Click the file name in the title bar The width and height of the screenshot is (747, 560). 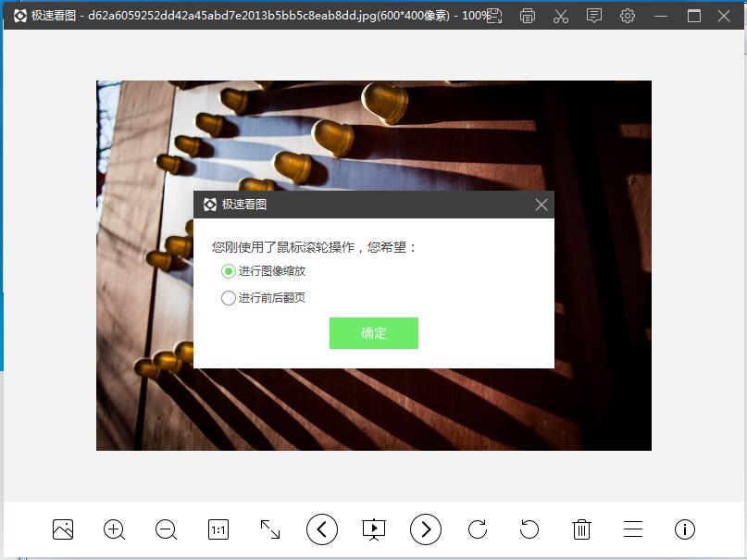(232, 16)
